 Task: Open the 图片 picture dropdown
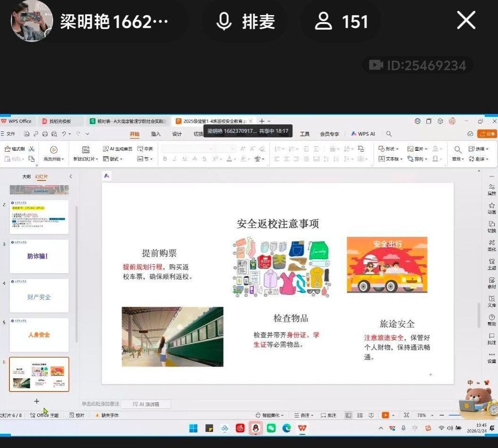[x=418, y=149]
